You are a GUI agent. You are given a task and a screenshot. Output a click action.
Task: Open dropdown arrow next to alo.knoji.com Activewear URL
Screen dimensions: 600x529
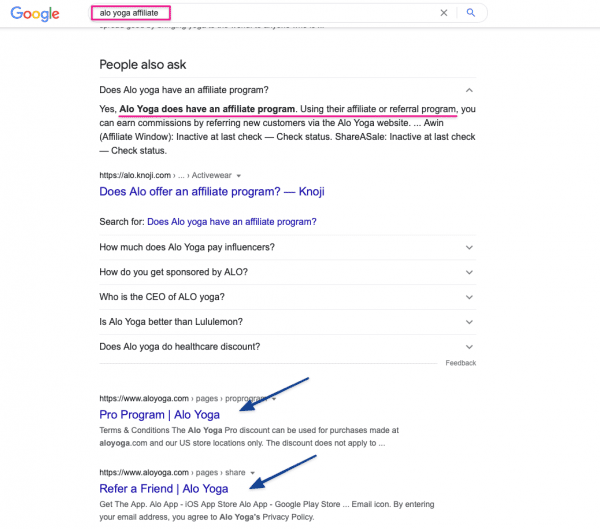click(239, 176)
